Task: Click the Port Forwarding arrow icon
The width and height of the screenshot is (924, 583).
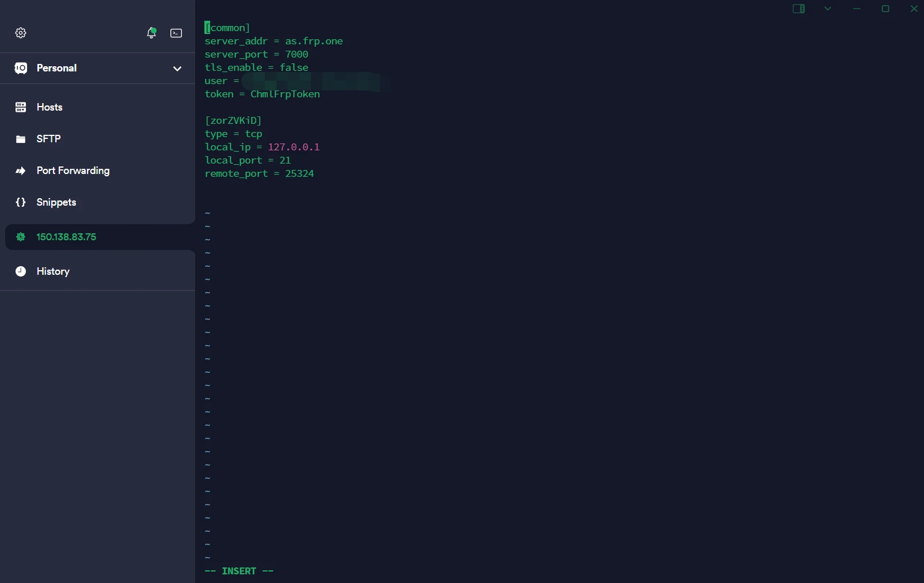Action: point(21,171)
